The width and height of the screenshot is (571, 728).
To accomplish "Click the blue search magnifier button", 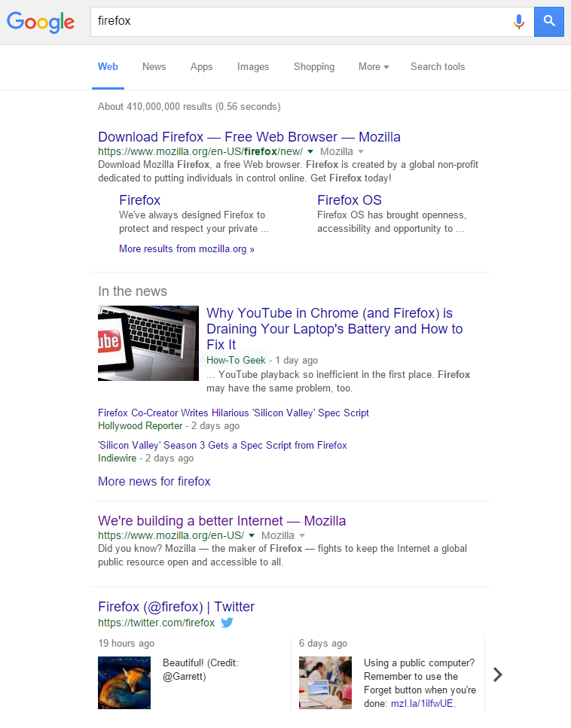I will 548,21.
